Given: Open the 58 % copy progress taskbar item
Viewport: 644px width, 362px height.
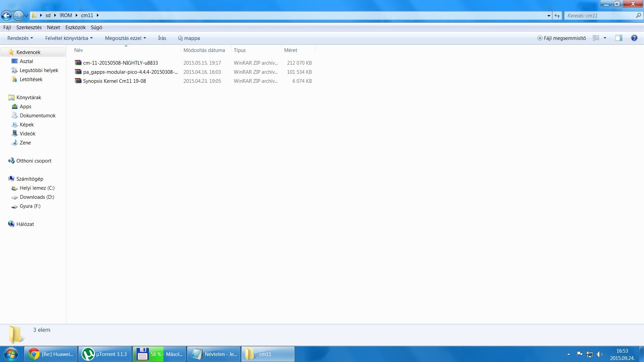Looking at the screenshot, I should point(159,354).
